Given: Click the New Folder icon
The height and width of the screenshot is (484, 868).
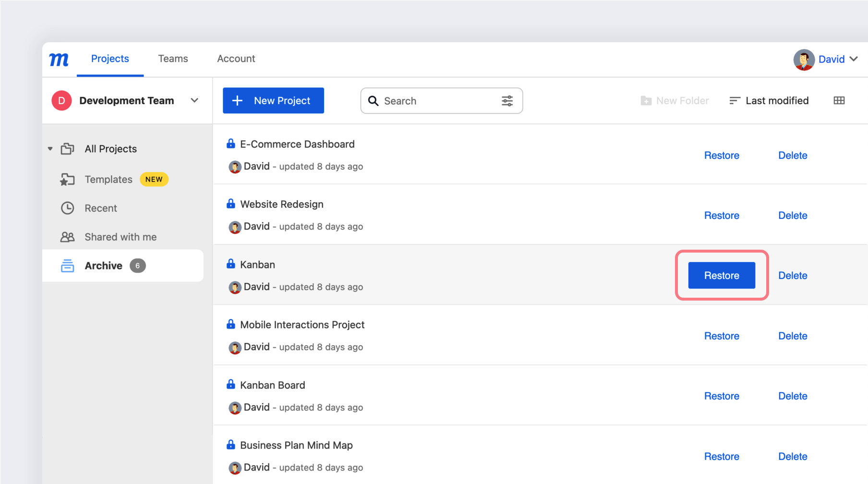Looking at the screenshot, I should point(645,100).
